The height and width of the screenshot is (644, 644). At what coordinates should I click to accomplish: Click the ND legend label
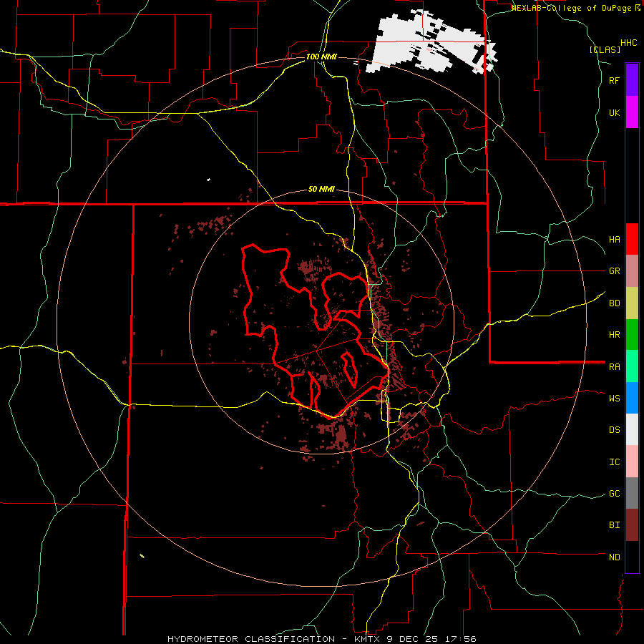(614, 557)
